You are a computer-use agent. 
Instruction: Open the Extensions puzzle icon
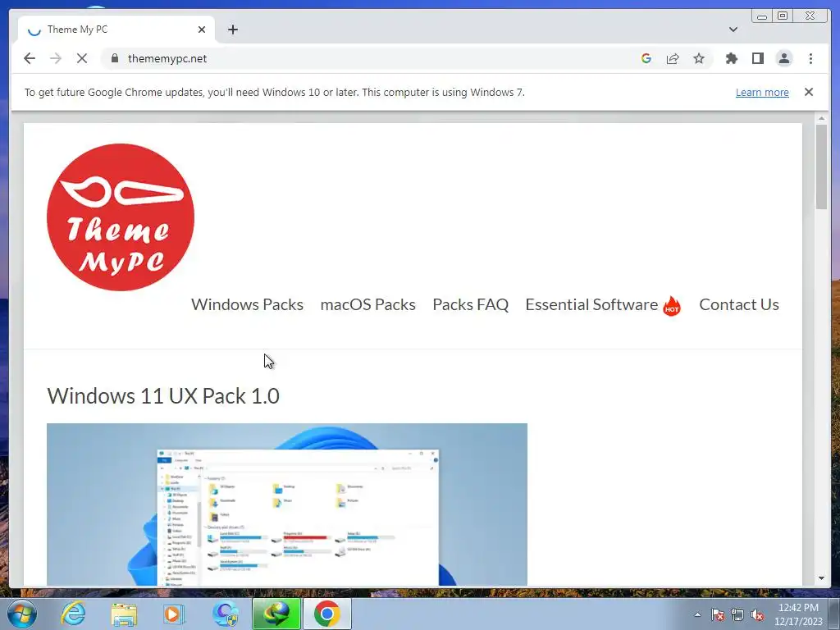click(x=731, y=58)
